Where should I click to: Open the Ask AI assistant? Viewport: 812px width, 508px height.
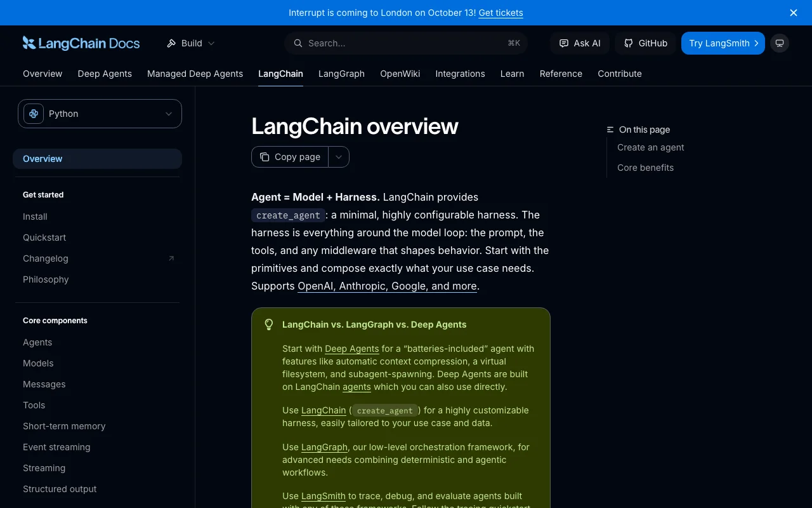click(580, 43)
